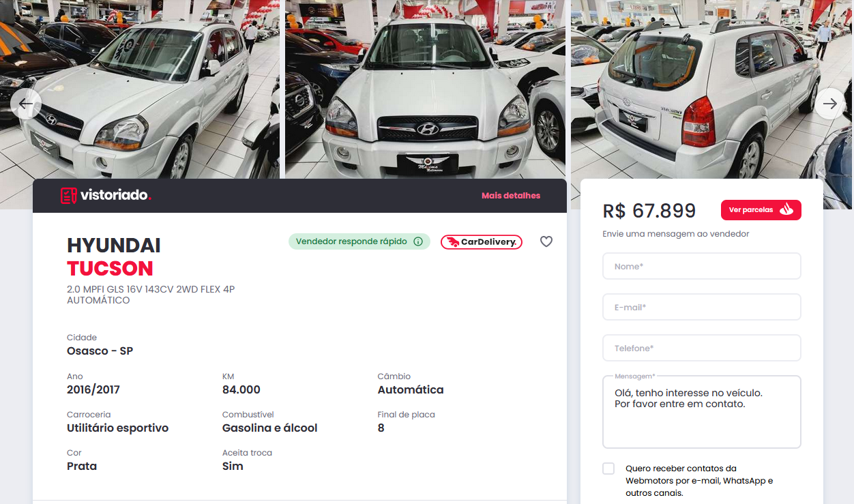Click city value Osasco - SP
Screen dimensions: 854x504
[x=100, y=351]
